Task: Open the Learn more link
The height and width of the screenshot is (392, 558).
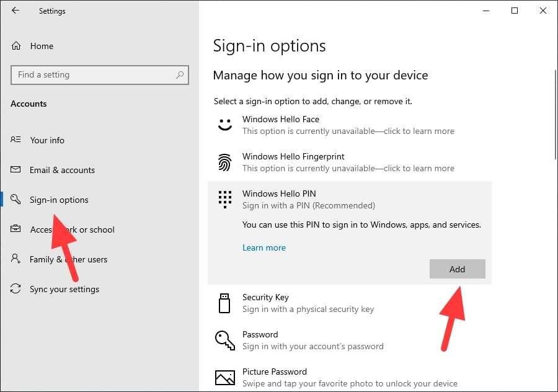Action: [x=264, y=247]
